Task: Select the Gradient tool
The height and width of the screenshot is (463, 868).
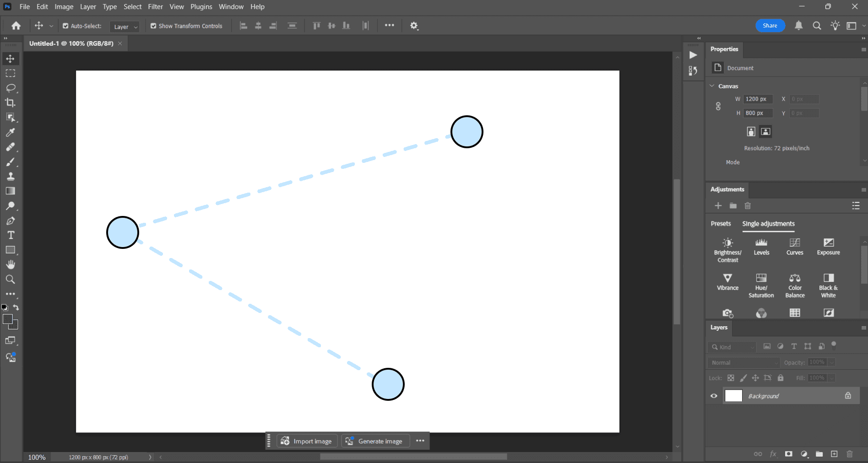Action: click(x=10, y=191)
